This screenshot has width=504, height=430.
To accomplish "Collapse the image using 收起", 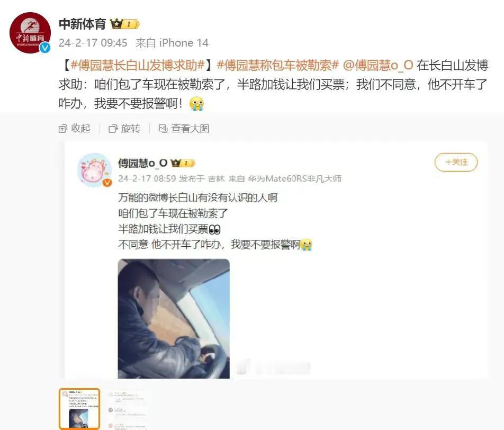I will tap(75, 128).
